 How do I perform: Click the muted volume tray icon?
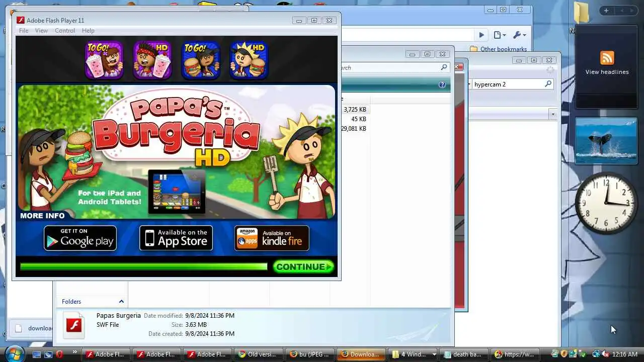click(605, 354)
